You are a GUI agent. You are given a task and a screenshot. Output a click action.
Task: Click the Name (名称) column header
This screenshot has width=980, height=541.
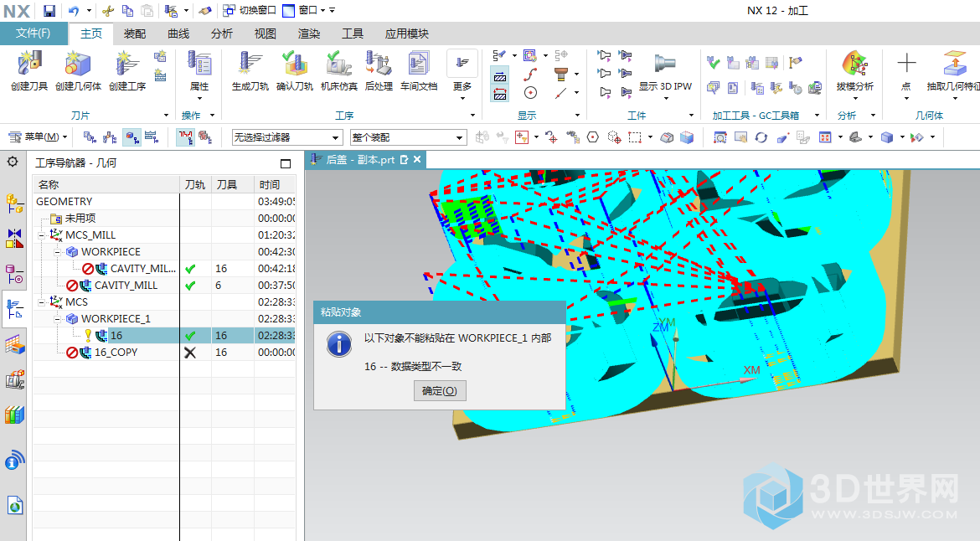pos(106,185)
